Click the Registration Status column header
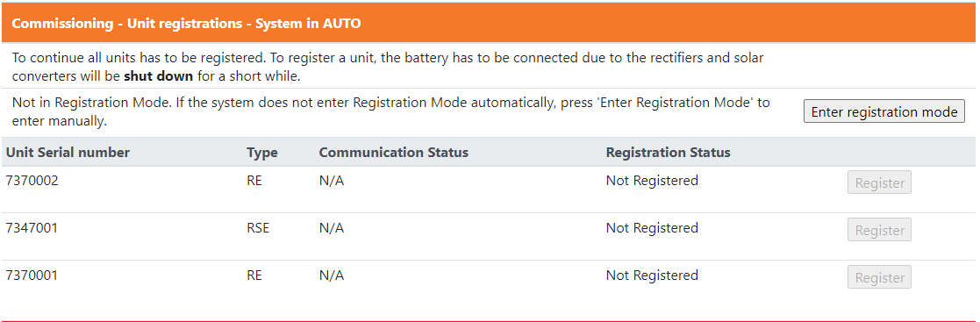 coord(669,152)
